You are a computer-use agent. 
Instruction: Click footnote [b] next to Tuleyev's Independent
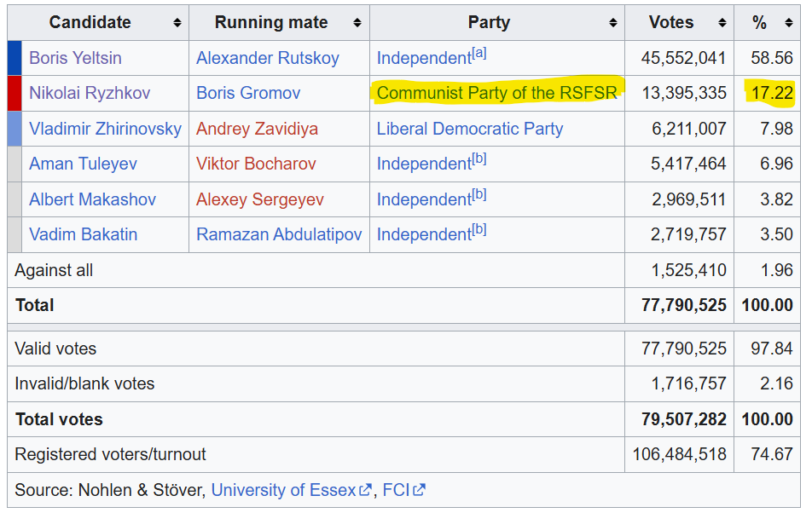479,159
